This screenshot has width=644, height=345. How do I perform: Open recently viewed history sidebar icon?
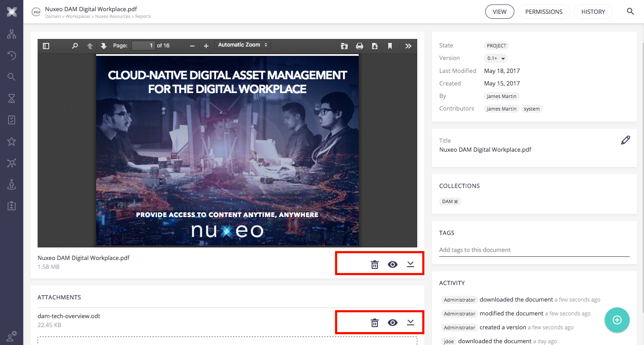pos(12,55)
